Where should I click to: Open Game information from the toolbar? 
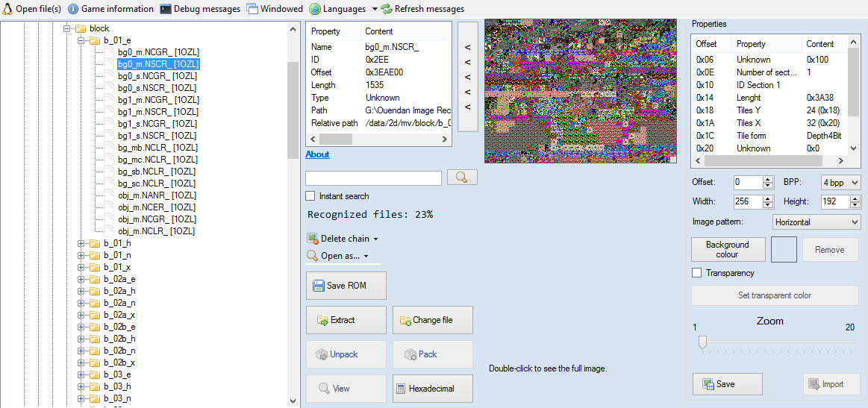point(73,9)
